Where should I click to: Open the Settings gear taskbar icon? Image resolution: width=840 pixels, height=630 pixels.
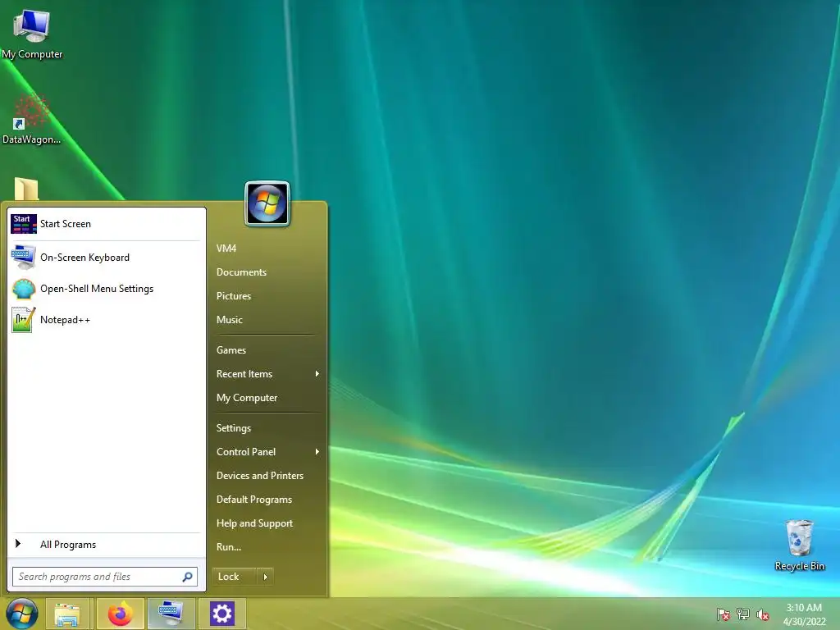pyautogui.click(x=221, y=614)
